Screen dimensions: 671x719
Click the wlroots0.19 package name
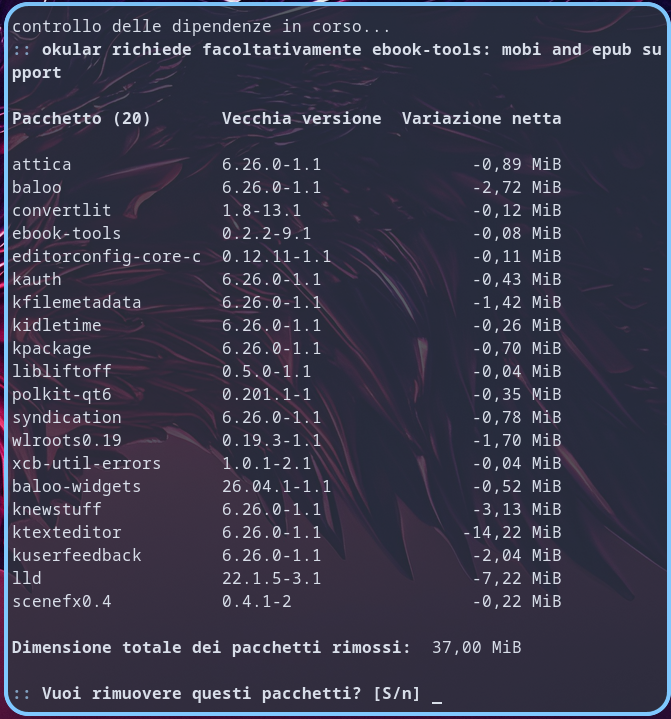click(x=67, y=441)
